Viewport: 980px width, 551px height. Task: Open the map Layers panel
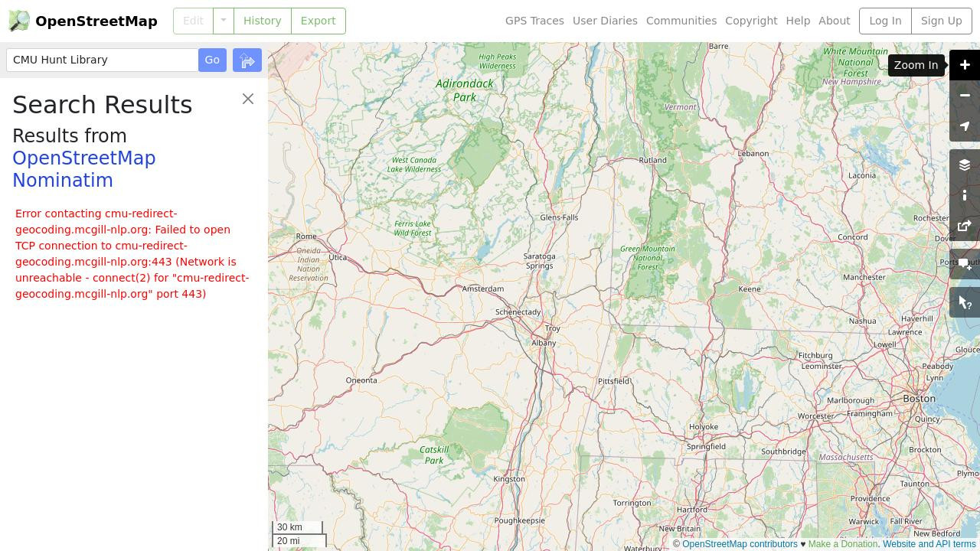coord(965,165)
